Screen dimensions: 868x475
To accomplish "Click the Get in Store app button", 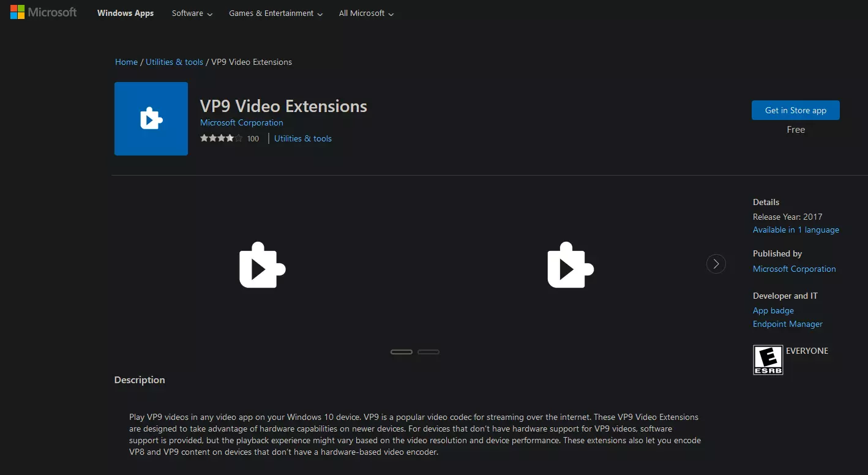I will point(796,110).
